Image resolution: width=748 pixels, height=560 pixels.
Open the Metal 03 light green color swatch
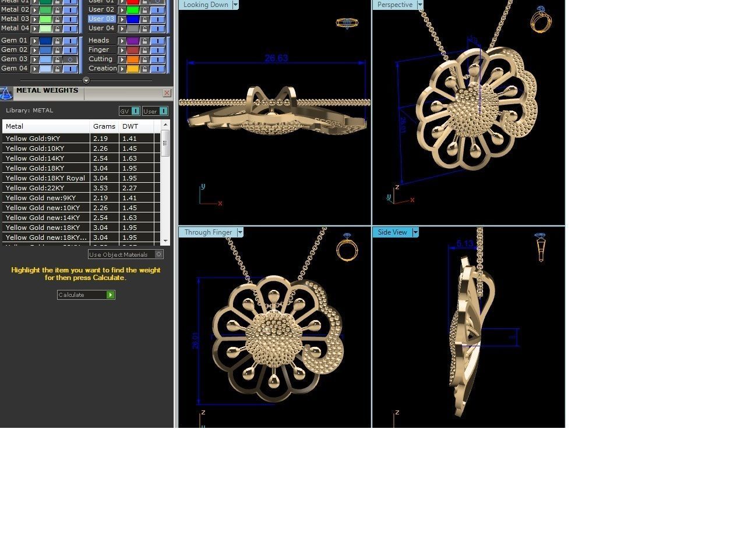[45, 19]
